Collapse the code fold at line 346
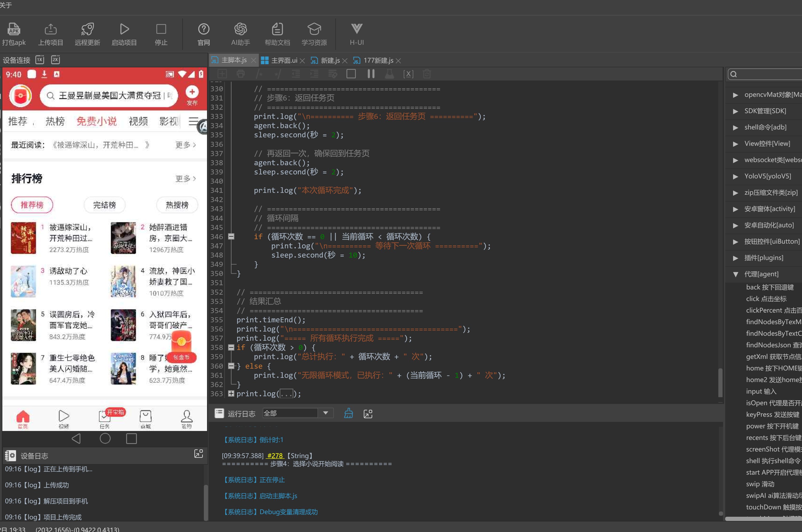802x532 pixels. click(x=231, y=237)
